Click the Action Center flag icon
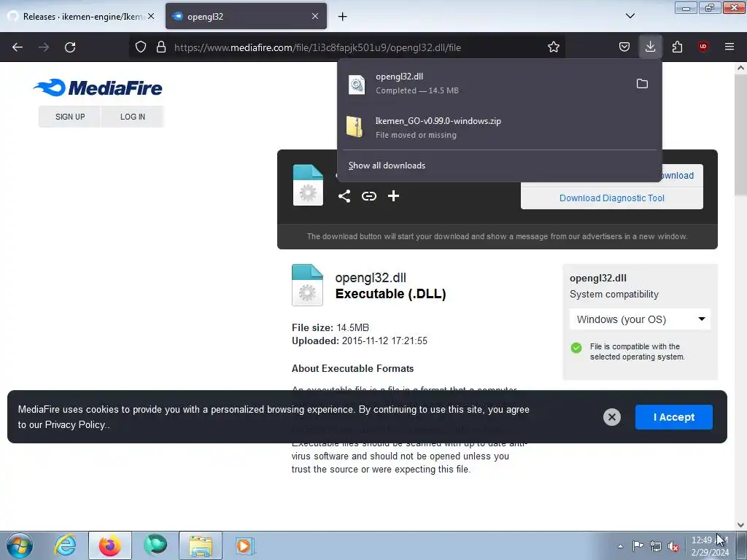The height and width of the screenshot is (560, 747). click(x=638, y=546)
